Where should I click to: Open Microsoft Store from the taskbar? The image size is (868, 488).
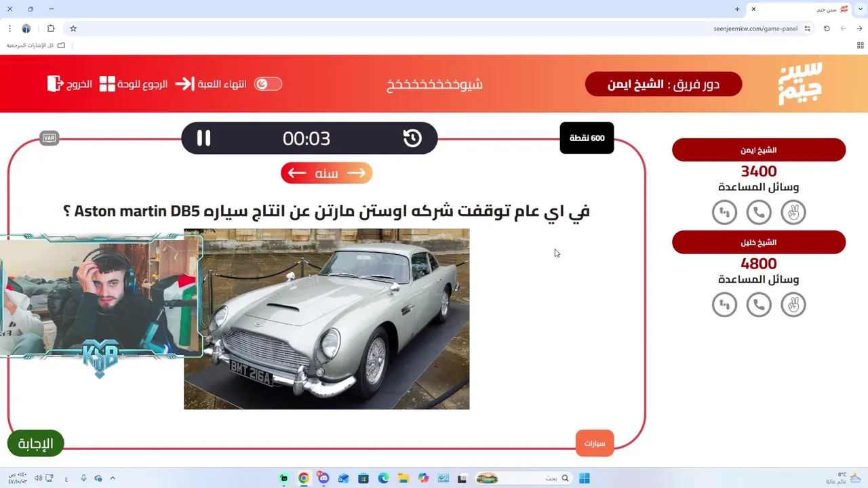(363, 479)
